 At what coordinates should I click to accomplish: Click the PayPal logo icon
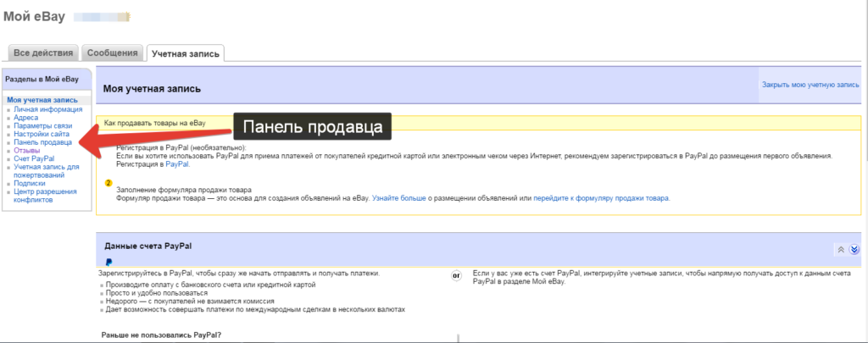(x=109, y=263)
